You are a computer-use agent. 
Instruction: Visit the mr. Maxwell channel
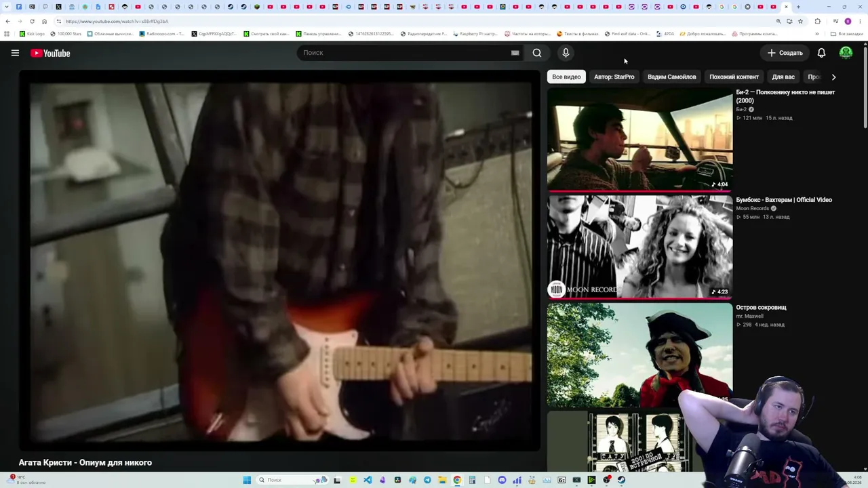pos(749,316)
